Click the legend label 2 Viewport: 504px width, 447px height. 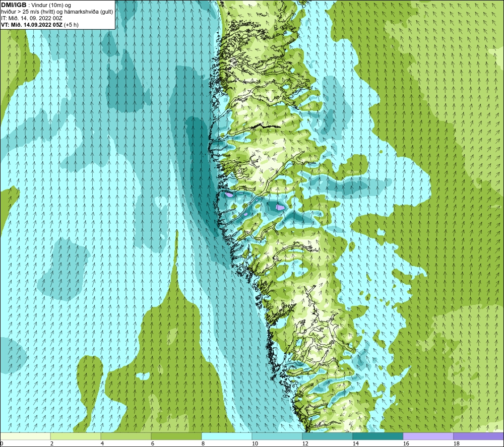(52, 444)
